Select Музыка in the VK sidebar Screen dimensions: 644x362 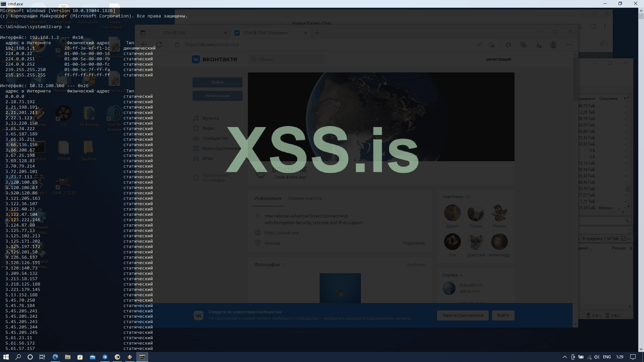[210, 118]
